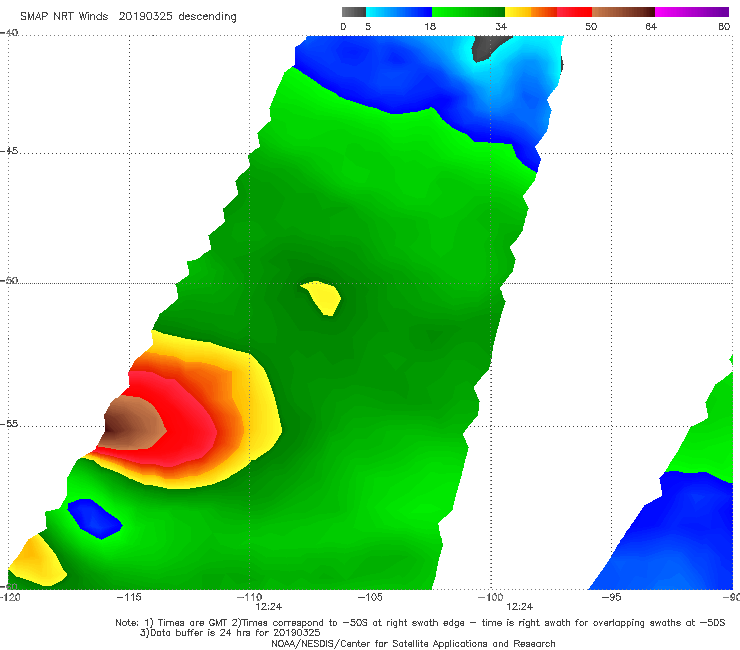Click the NOAA/NESDIS credit line
Screen dimensions: 740x650
click(x=413, y=643)
